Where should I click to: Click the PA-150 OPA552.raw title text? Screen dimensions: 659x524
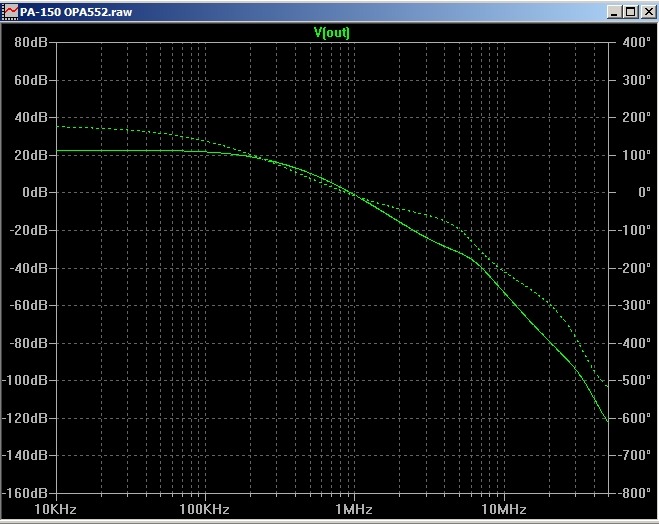coord(76,12)
